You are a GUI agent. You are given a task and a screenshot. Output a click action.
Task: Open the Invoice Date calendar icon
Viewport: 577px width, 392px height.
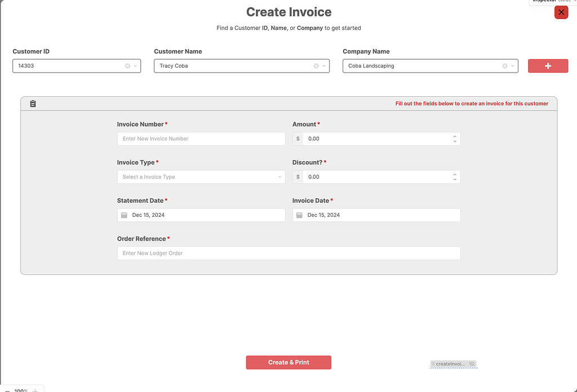299,215
